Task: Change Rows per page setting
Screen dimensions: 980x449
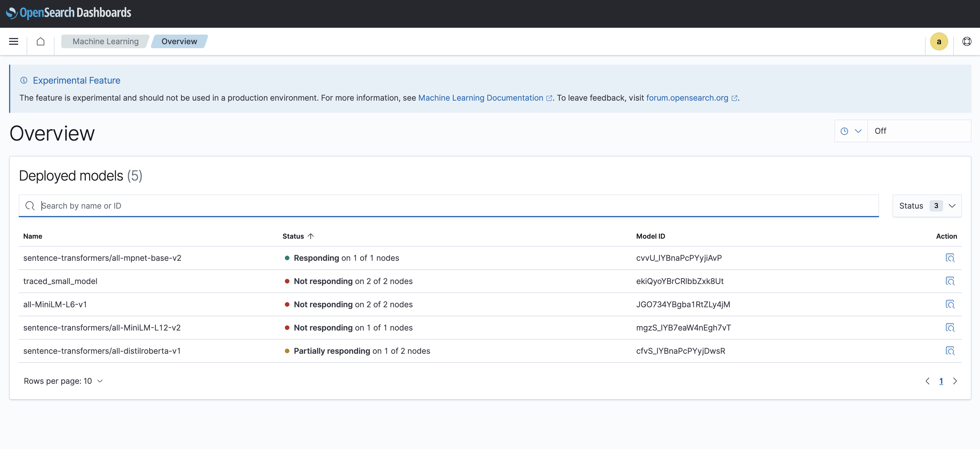Action: [63, 381]
